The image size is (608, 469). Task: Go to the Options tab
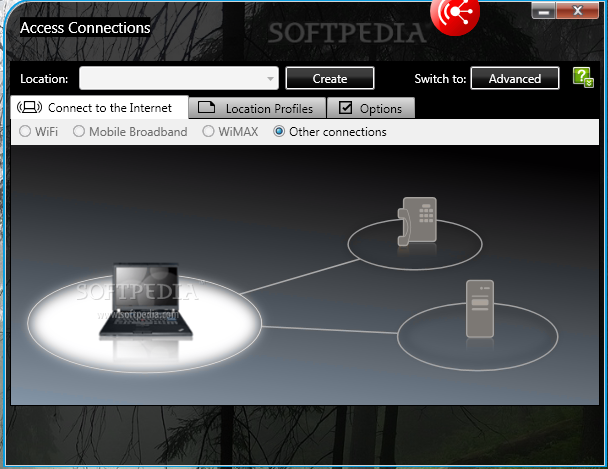coord(371,108)
